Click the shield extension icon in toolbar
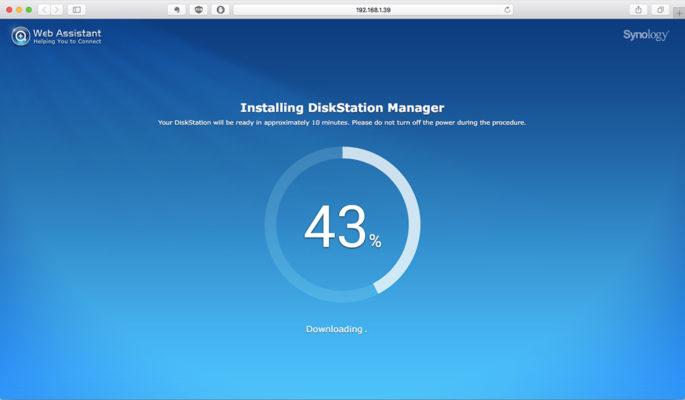 click(198, 10)
